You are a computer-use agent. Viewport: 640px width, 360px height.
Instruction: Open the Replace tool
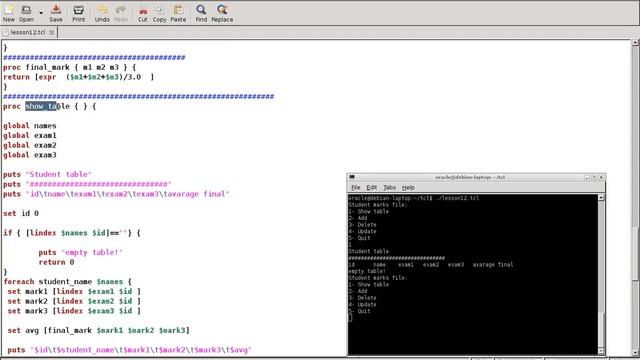click(222, 13)
